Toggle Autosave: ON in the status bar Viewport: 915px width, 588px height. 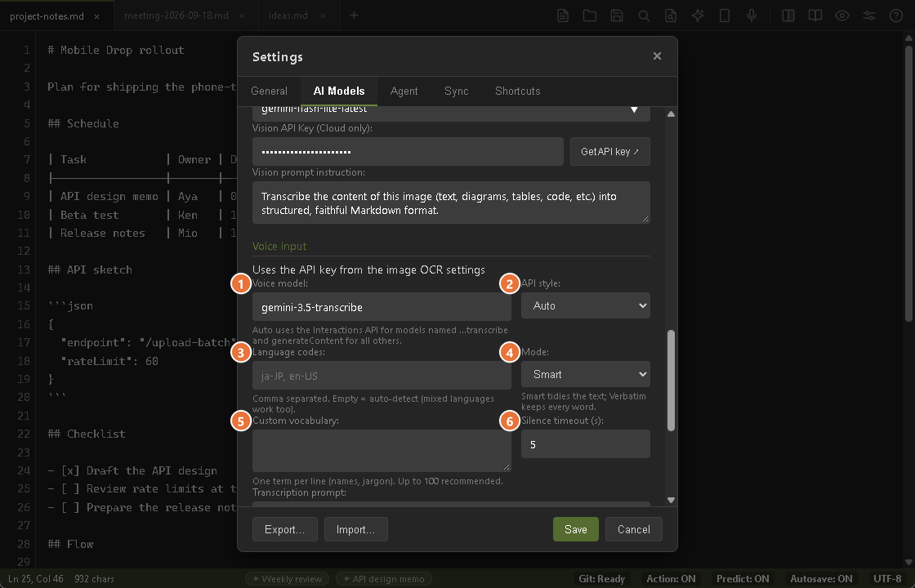click(822, 579)
